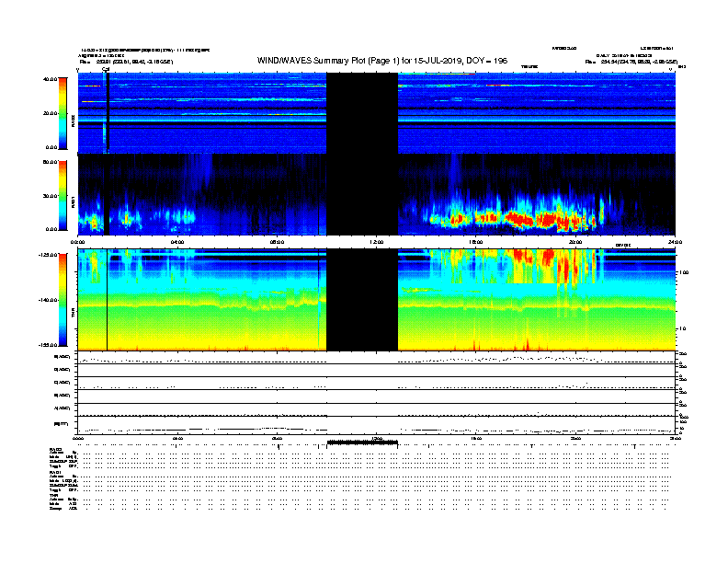The image size is (728, 563).
Task: Select the -140.00 label on TNR color scale
Action: point(49,300)
